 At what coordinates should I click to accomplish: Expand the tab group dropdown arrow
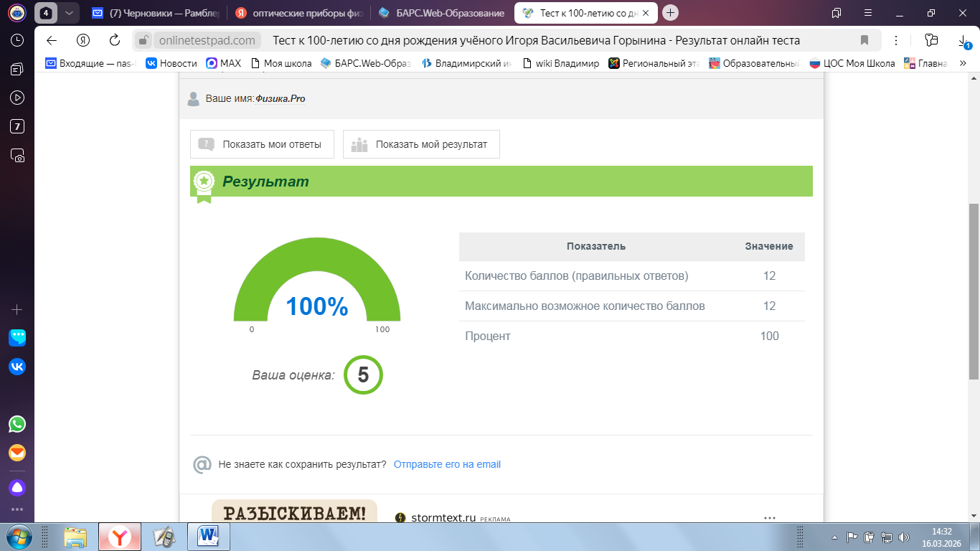(68, 13)
